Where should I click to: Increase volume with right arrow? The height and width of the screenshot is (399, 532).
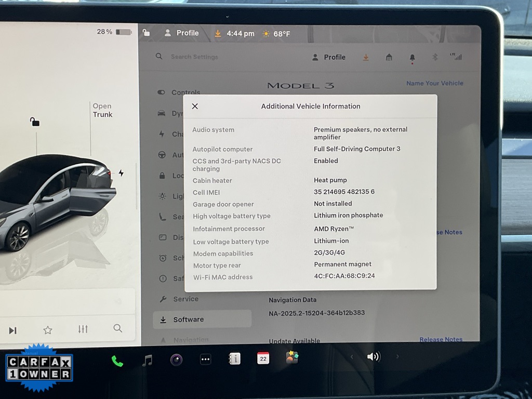[397, 356]
